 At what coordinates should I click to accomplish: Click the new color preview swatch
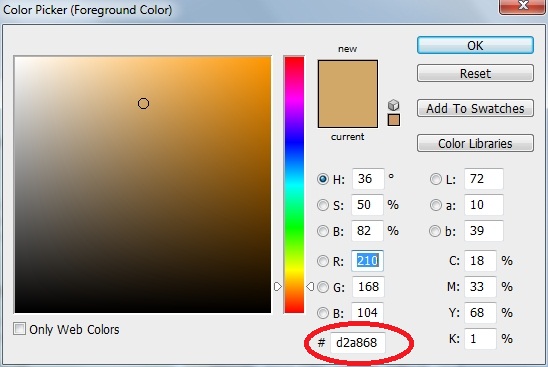tap(348, 77)
